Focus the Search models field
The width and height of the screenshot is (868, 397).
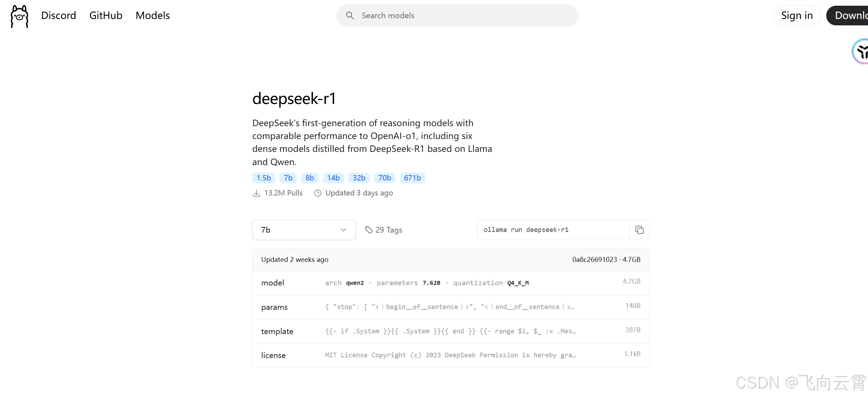coord(457,15)
